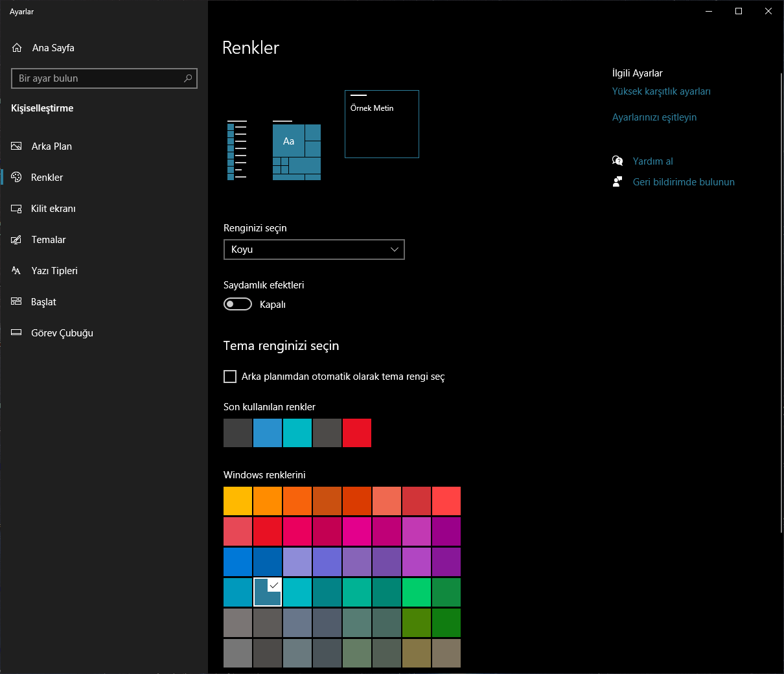Click the Görev Çubuğu taskbar icon
The image size is (784, 674).
pyautogui.click(x=17, y=333)
